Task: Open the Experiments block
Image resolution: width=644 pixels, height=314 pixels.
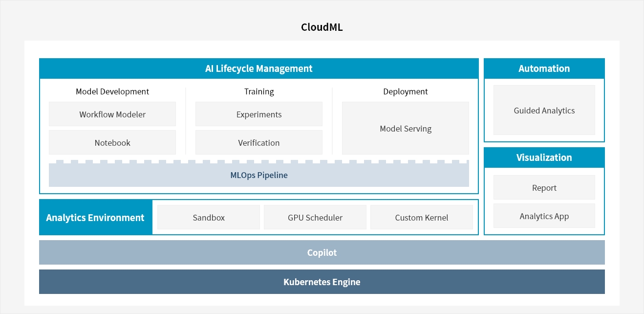Action: coord(259,114)
